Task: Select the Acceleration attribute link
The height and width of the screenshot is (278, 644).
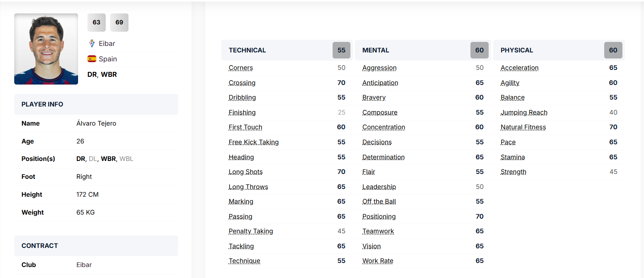Action: [x=519, y=68]
